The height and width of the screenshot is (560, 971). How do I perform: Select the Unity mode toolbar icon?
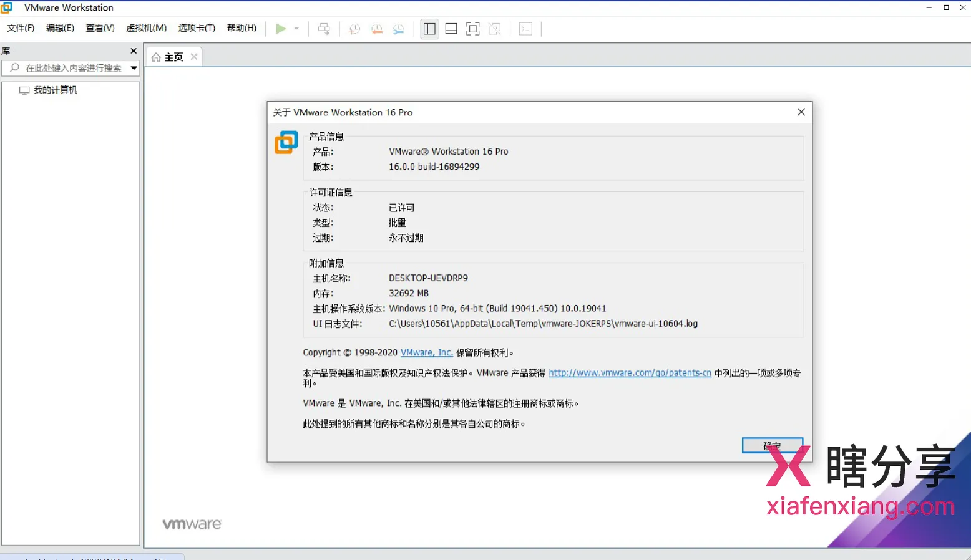pyautogui.click(x=494, y=29)
